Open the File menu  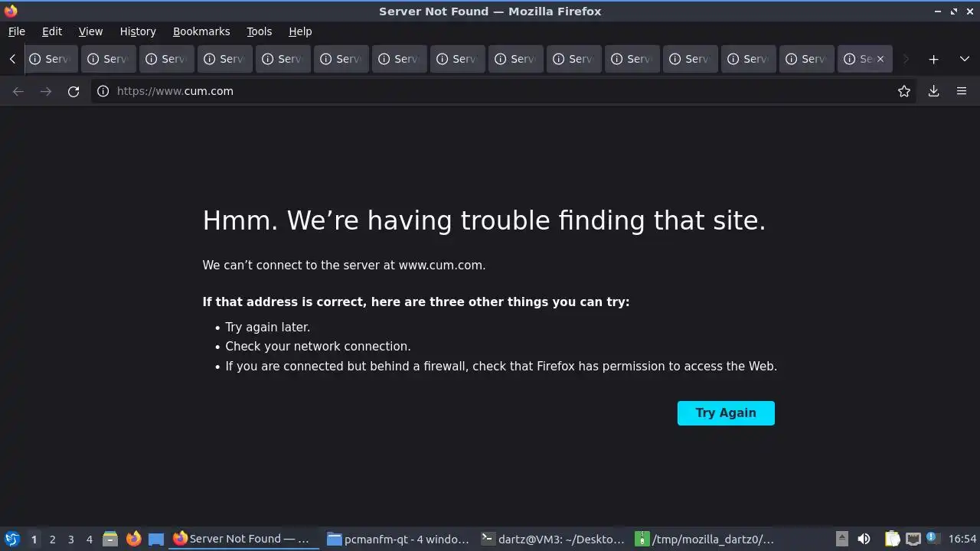click(x=16, y=31)
